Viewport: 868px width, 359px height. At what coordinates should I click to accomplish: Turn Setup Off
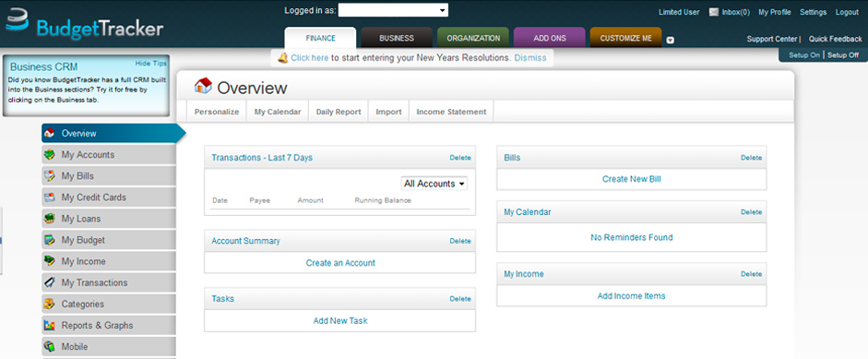pos(843,55)
